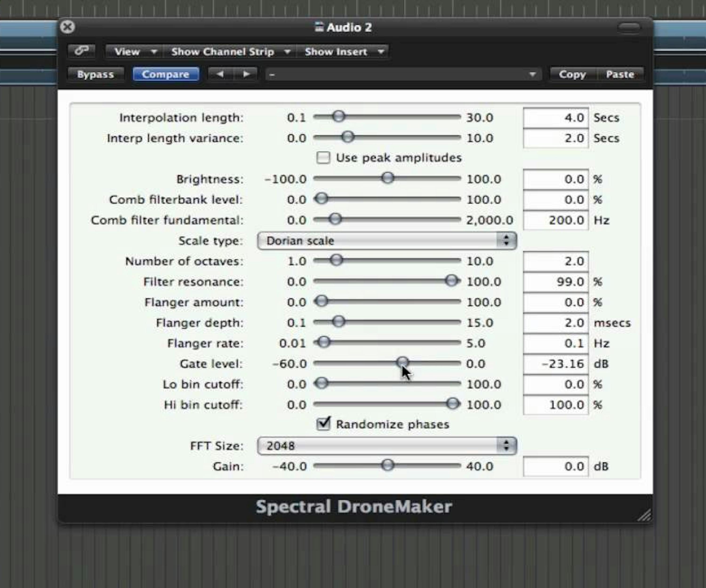Open the Dorian scale dropdown

coord(377,241)
